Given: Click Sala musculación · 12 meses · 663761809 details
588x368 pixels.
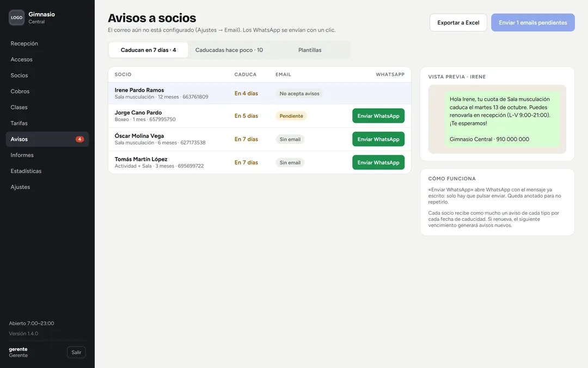Looking at the screenshot, I should coord(161,97).
